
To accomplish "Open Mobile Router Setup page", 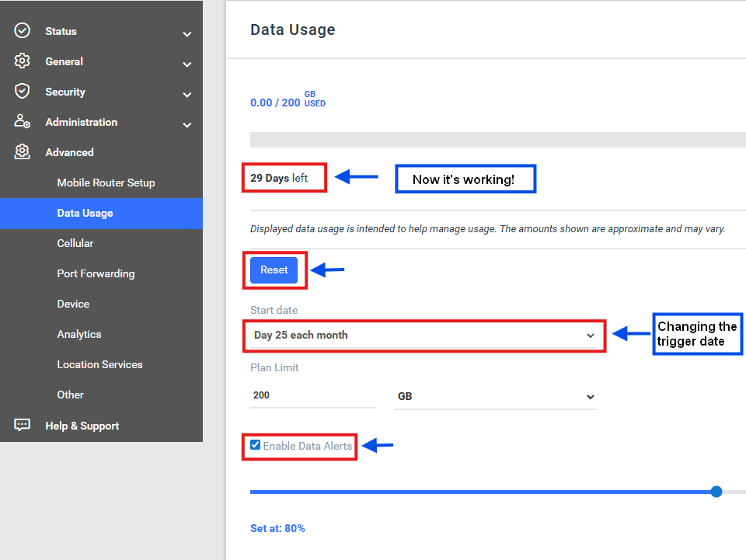I will (x=106, y=183).
